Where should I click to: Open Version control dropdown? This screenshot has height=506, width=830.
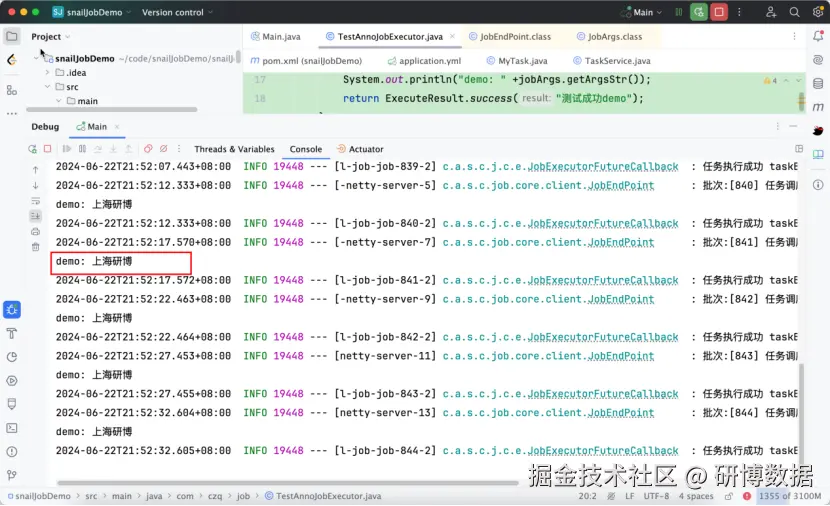pos(177,12)
